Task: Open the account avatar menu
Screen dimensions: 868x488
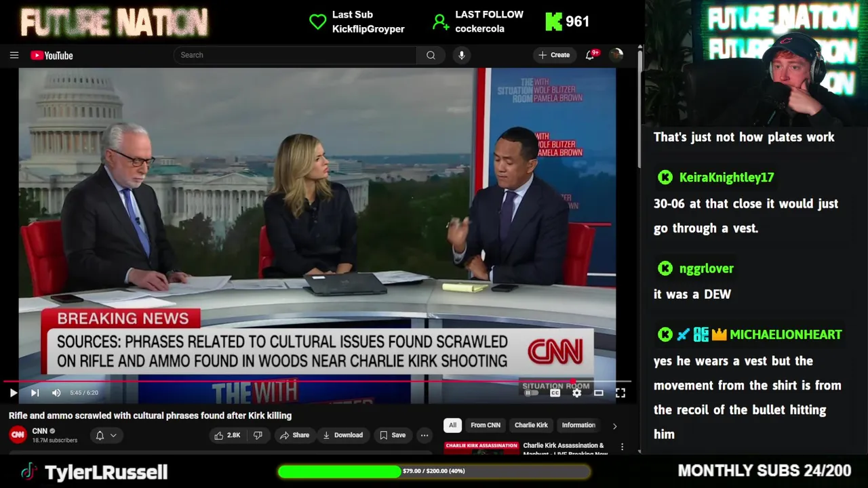Action: [x=616, y=55]
